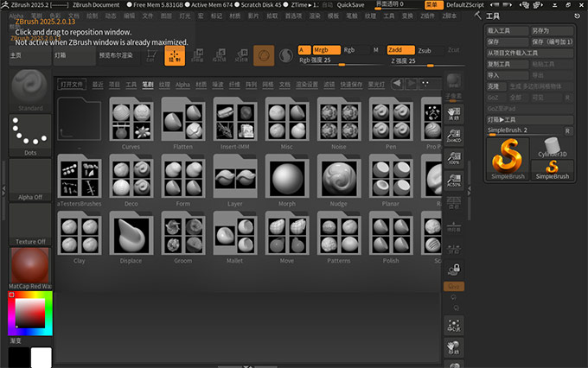Open the QuickSave menu item

[x=350, y=5]
